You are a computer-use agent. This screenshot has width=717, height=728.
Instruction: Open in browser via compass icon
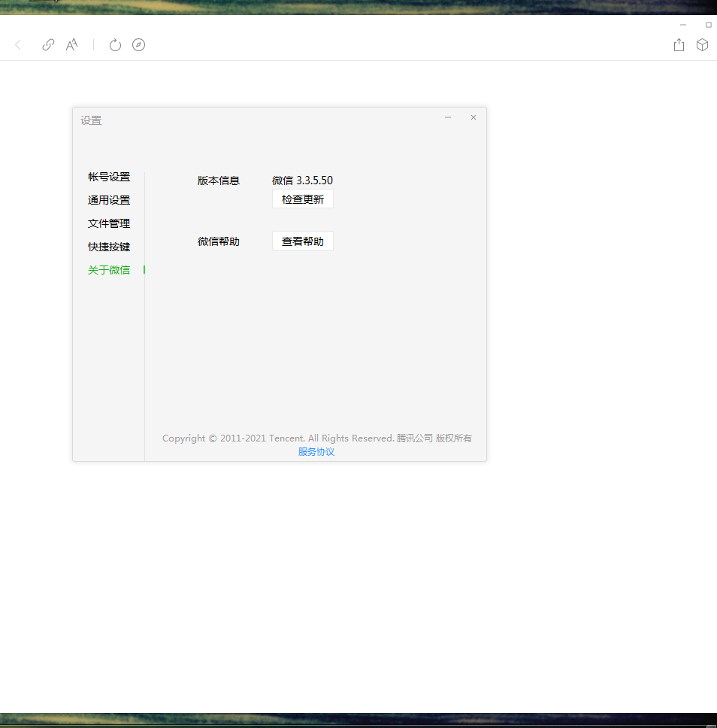(139, 45)
